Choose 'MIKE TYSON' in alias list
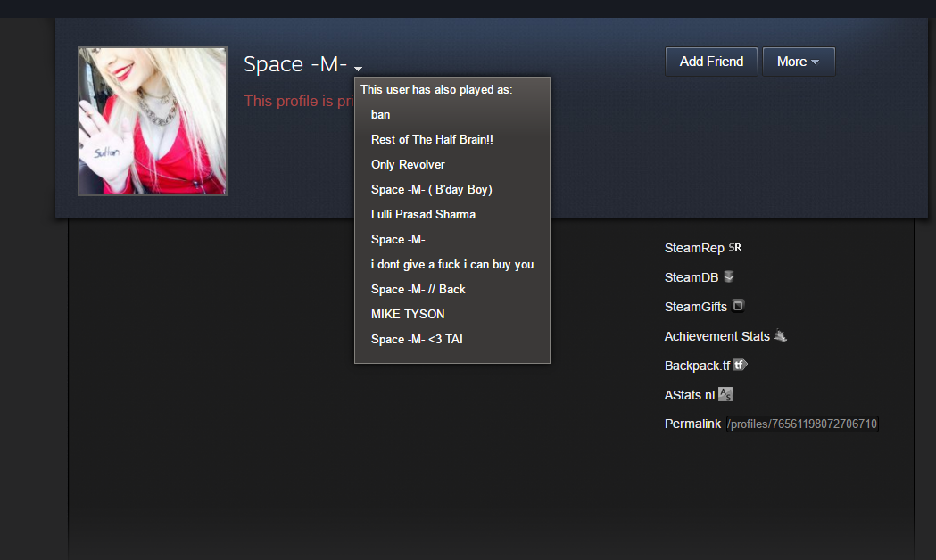 (408, 314)
